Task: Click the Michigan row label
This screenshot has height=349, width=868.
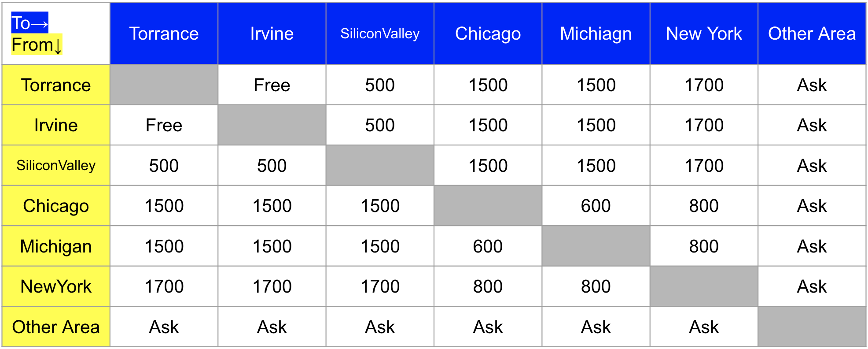Action: (56, 246)
